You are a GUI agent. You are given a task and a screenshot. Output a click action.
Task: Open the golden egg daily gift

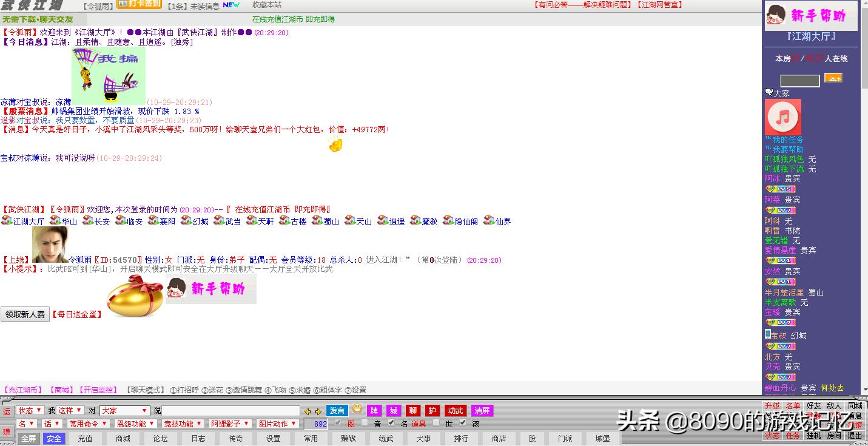click(x=135, y=296)
